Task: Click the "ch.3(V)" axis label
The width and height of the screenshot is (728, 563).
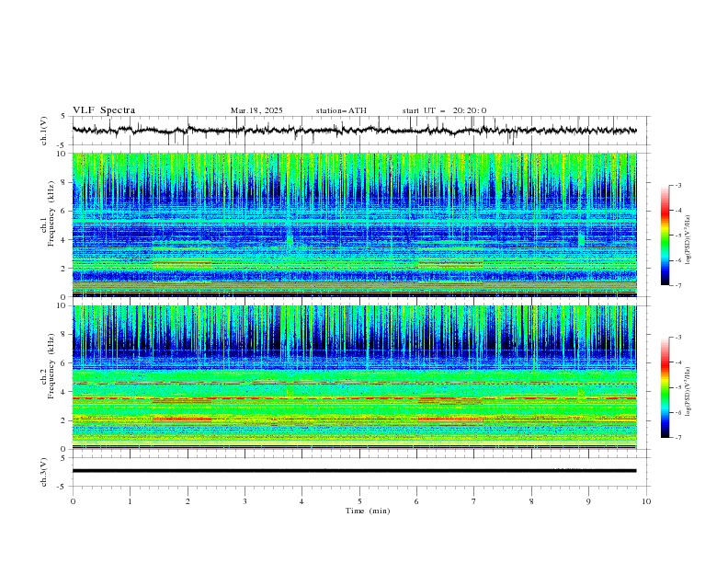Action: (44, 472)
